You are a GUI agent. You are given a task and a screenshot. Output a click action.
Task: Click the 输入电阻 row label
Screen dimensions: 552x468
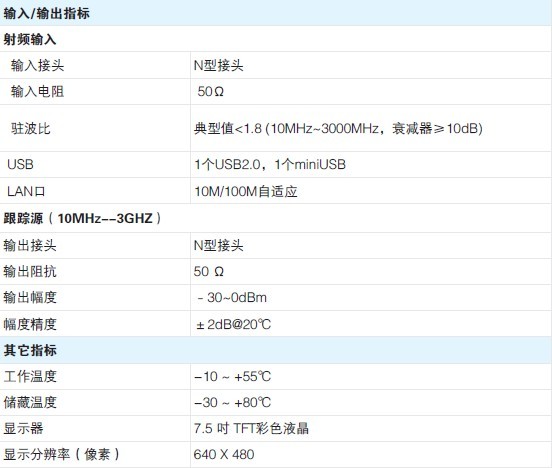click(x=37, y=92)
